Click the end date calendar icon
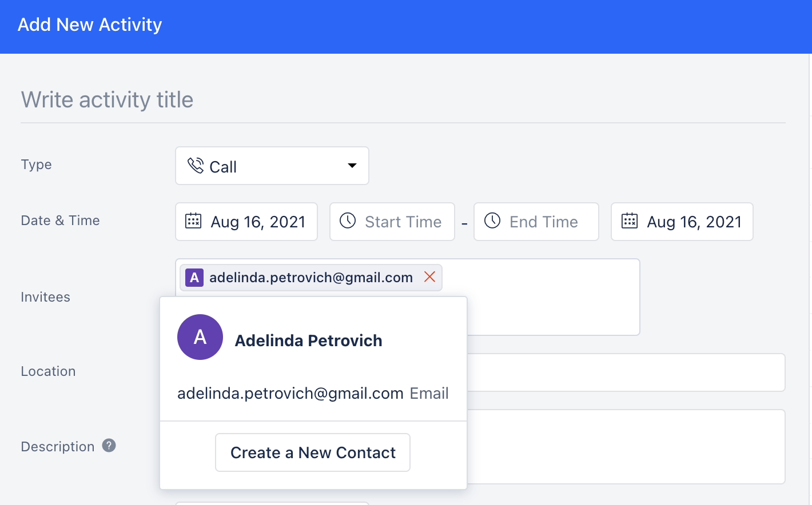Image resolution: width=812 pixels, height=505 pixels. coord(630,221)
